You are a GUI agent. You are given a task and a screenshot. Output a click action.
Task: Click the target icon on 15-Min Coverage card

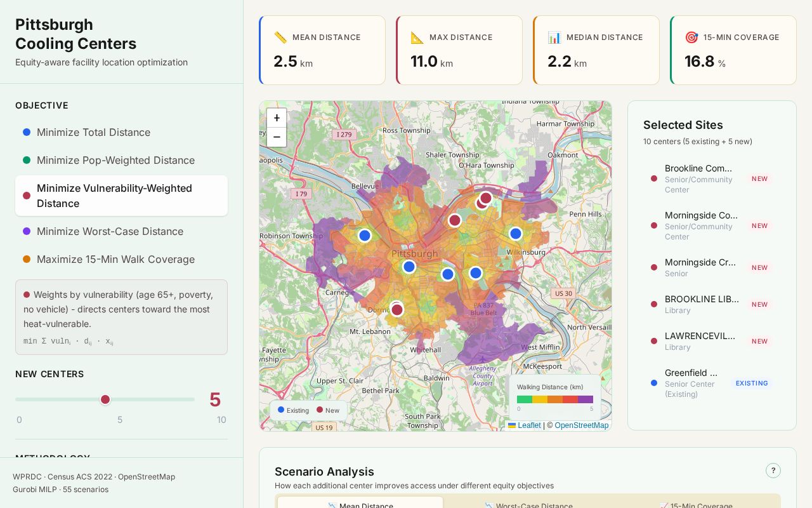691,37
